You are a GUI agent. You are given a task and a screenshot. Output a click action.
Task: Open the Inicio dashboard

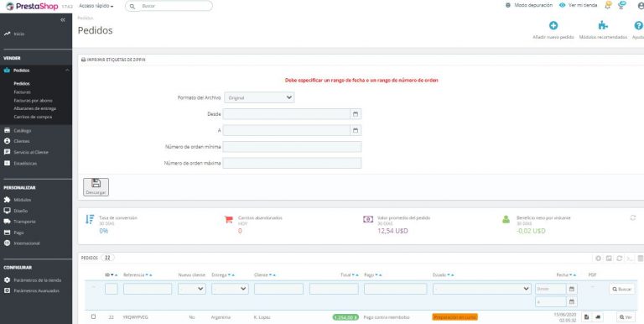coord(19,34)
